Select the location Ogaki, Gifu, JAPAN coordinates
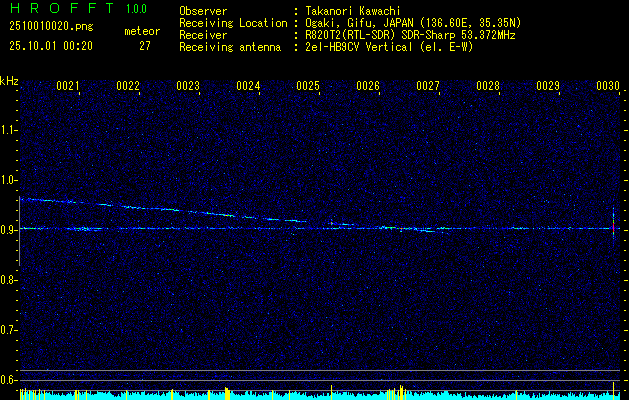The width and height of the screenshot is (629, 400). [413, 23]
